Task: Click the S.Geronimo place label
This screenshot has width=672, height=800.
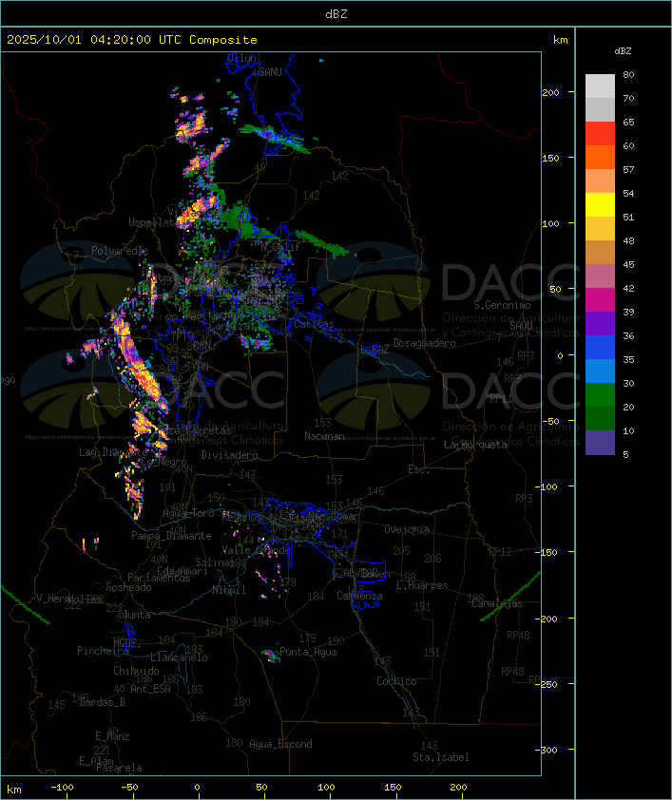Action: [x=502, y=305]
